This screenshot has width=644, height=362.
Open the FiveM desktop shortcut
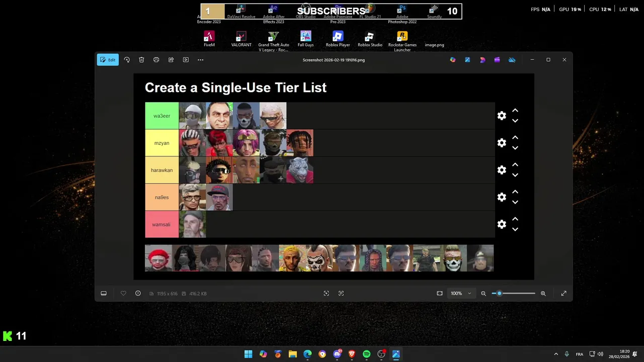pos(209,39)
